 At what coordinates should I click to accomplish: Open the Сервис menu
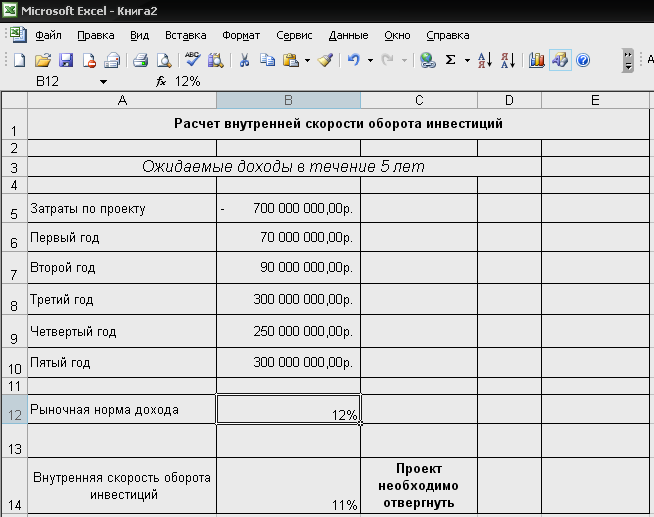pyautogui.click(x=294, y=35)
